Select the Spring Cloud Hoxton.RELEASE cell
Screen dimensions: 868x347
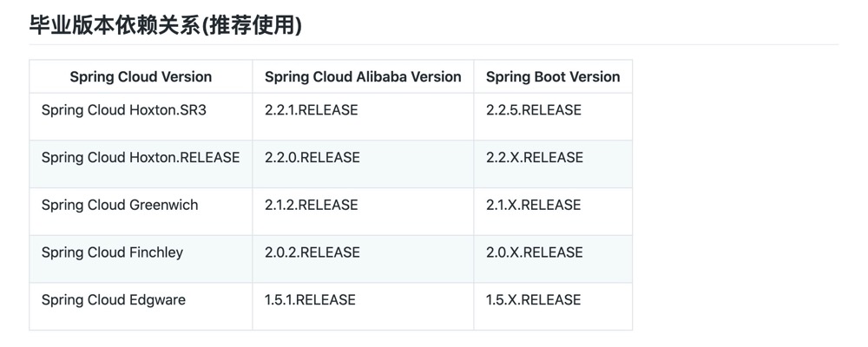coord(141,158)
